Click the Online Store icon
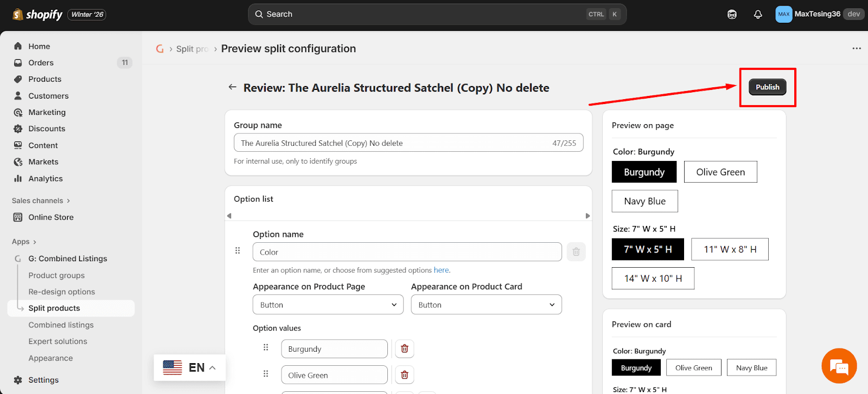 coord(18,217)
